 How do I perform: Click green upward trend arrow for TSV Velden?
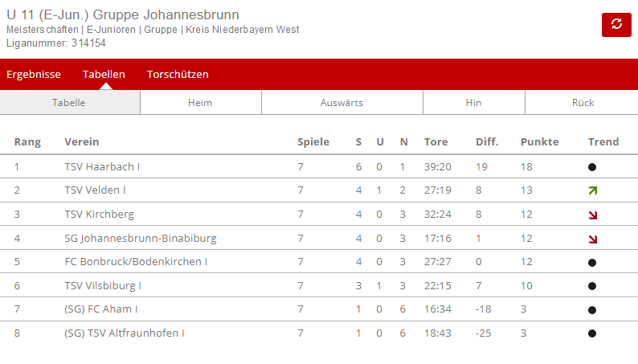pos(593,190)
